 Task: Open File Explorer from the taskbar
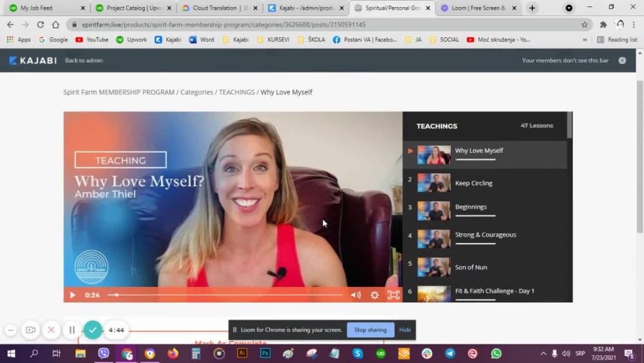click(x=80, y=353)
